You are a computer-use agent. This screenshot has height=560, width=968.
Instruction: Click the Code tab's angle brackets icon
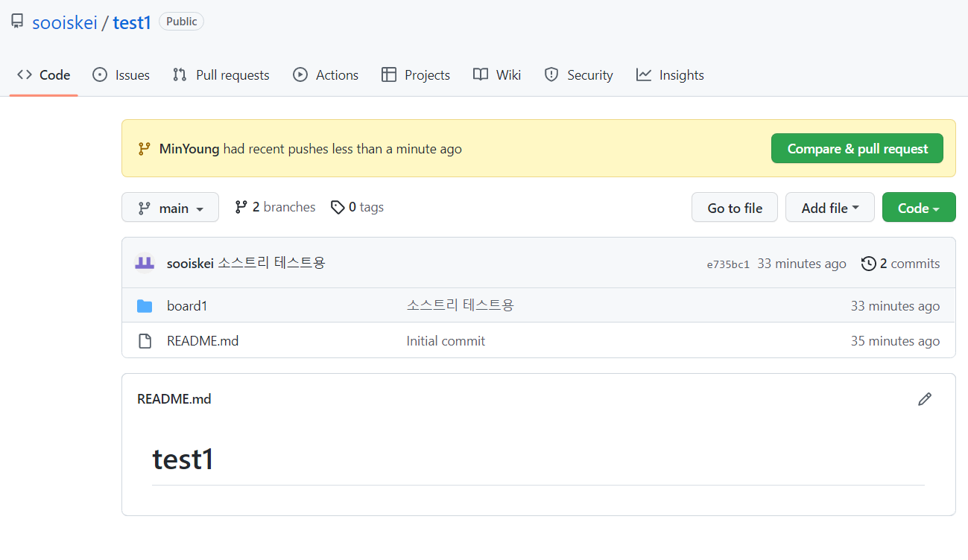25,74
